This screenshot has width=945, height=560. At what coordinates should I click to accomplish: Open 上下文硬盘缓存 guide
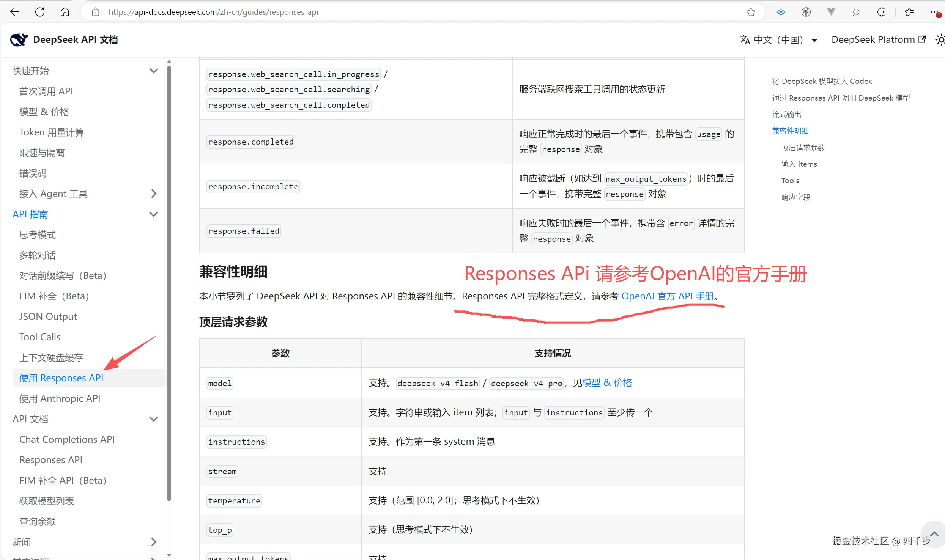click(x=51, y=357)
